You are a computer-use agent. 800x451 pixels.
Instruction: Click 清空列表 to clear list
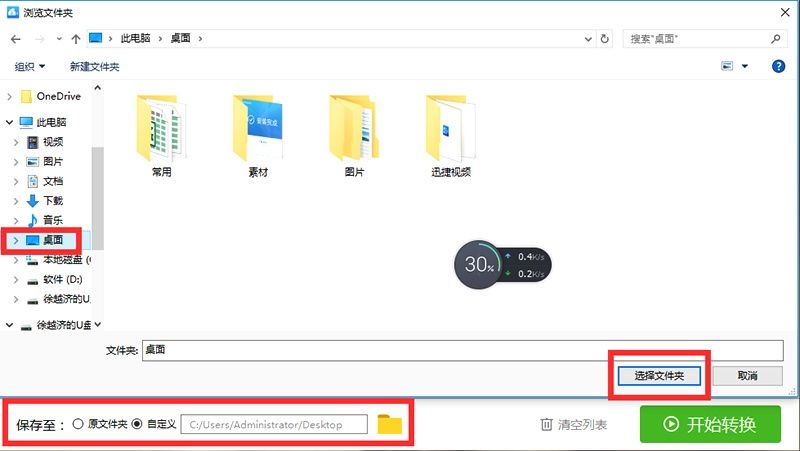574,424
